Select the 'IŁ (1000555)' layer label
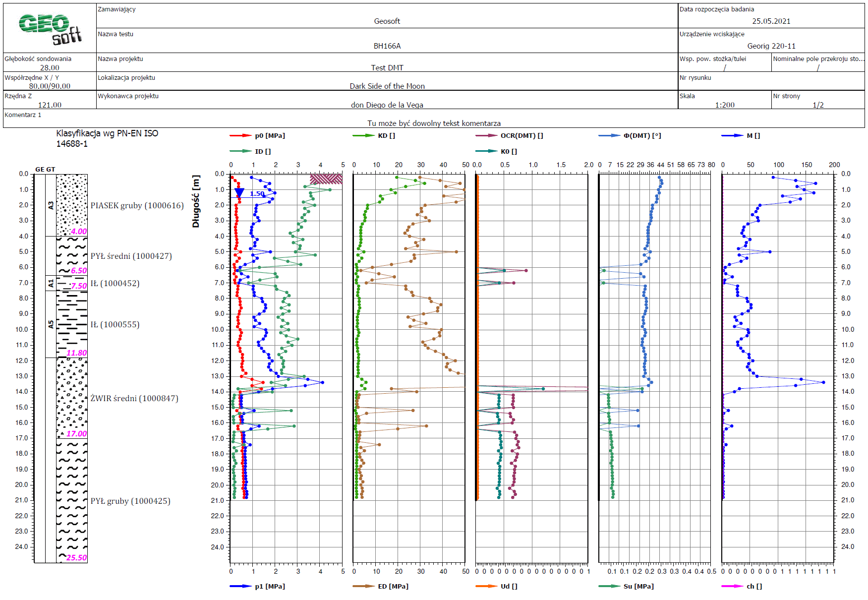The image size is (868, 600). click(115, 324)
